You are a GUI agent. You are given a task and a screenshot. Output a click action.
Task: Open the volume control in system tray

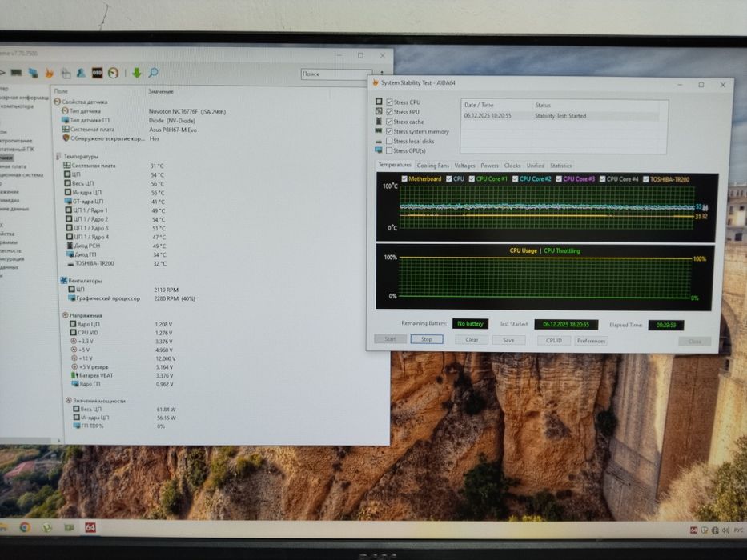pyautogui.click(x=725, y=530)
